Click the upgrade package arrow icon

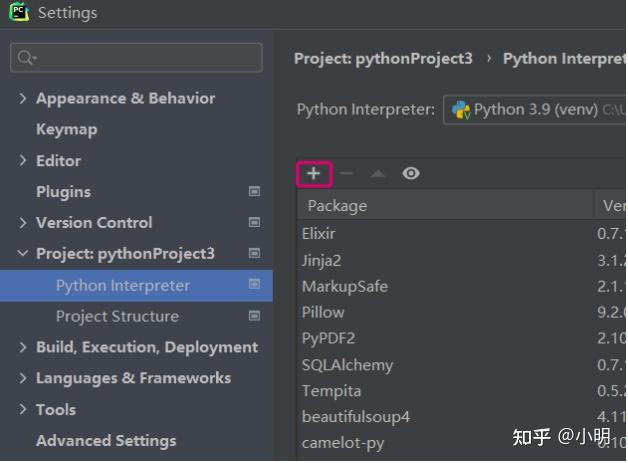[377, 174]
